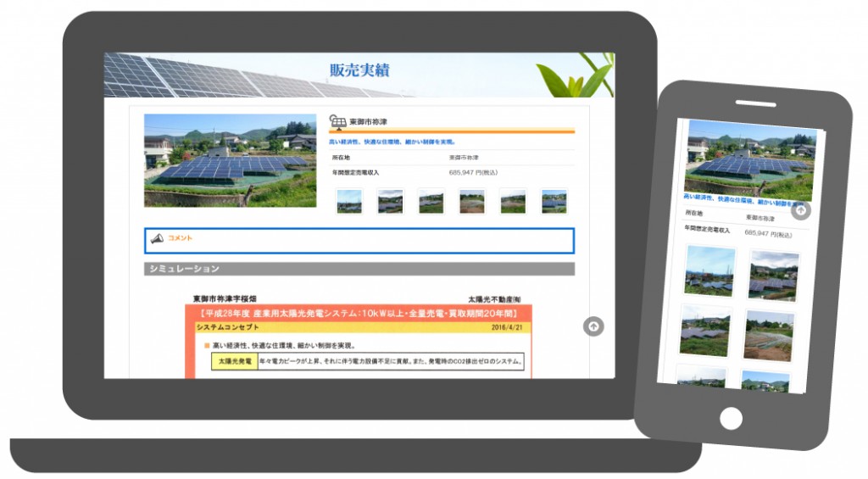
Task: Click the small orange square bullet under システムコンセプト
Action: tap(206, 346)
